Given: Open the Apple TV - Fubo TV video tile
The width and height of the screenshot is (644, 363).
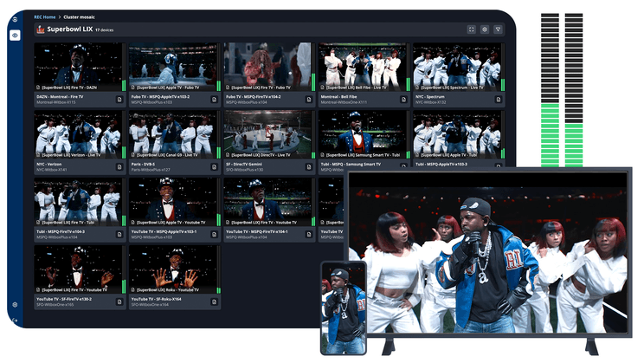Looking at the screenshot, I should pyautogui.click(x=173, y=67).
